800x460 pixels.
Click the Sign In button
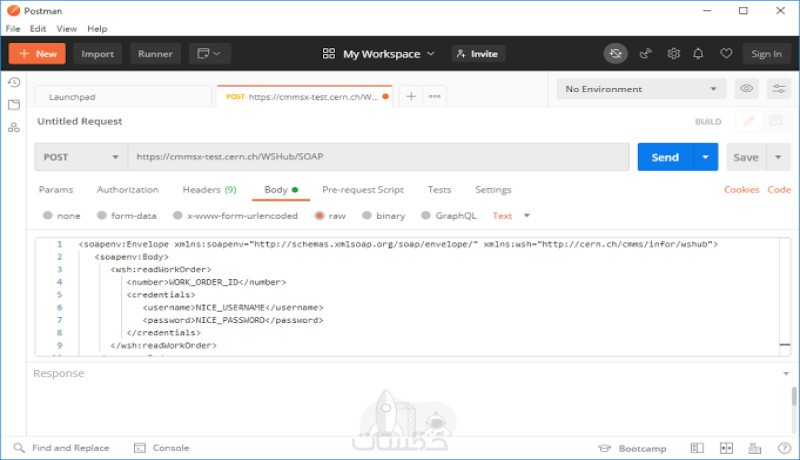click(766, 54)
